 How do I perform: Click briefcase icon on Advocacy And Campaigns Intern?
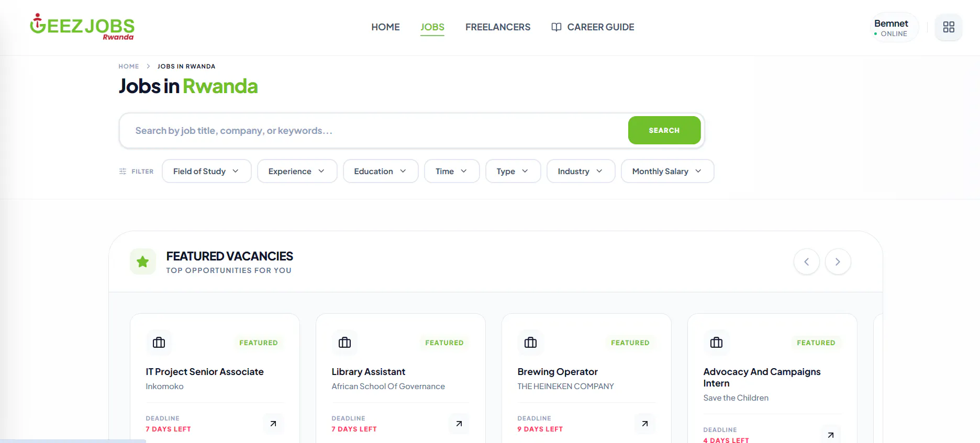click(x=717, y=343)
